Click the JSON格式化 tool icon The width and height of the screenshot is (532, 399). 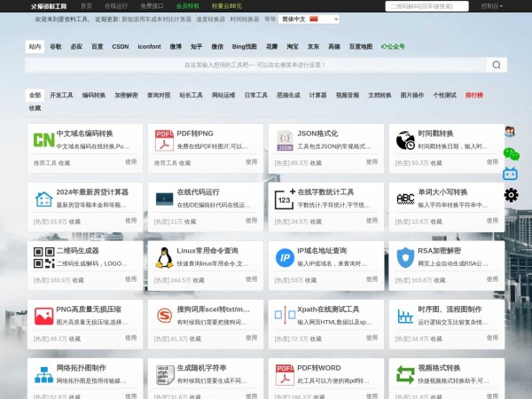285,139
